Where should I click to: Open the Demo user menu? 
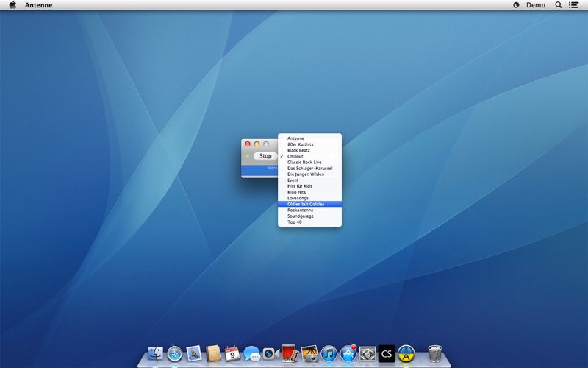536,5
